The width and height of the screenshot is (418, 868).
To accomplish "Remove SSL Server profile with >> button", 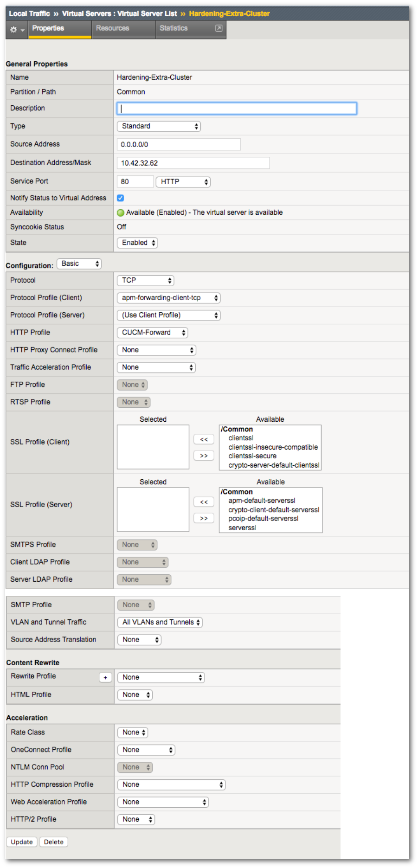I will coord(204,518).
